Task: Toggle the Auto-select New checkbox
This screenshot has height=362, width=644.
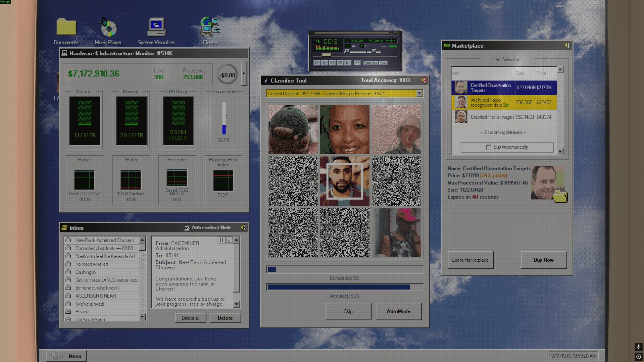Action: 187,228
